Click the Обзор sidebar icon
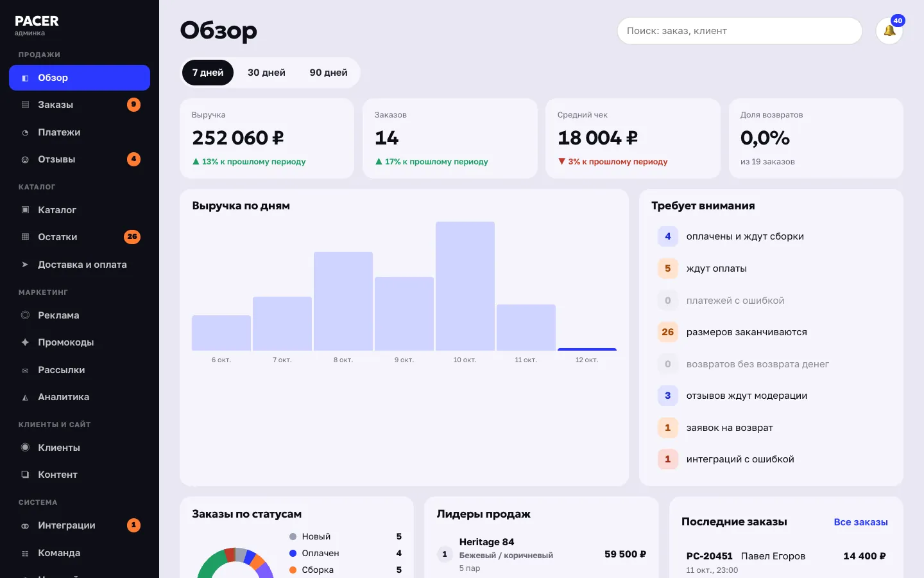Image resolution: width=924 pixels, height=578 pixels. point(25,78)
